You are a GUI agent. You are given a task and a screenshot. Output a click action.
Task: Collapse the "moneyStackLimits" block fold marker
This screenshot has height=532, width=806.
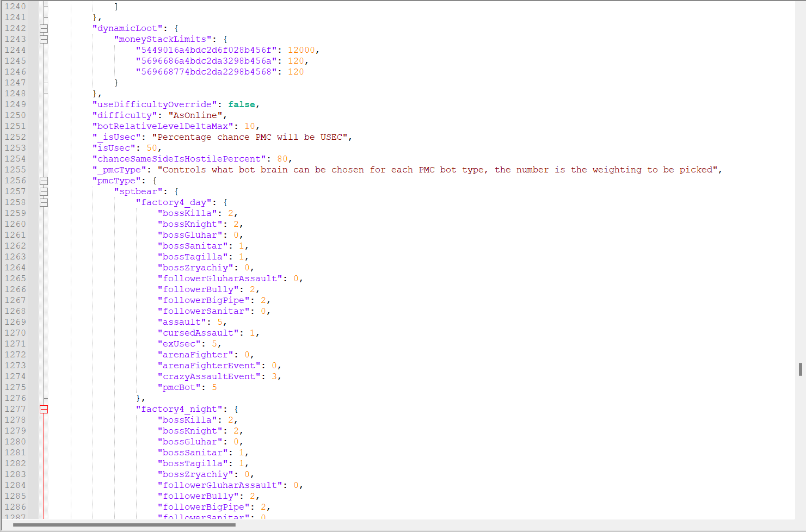point(44,39)
